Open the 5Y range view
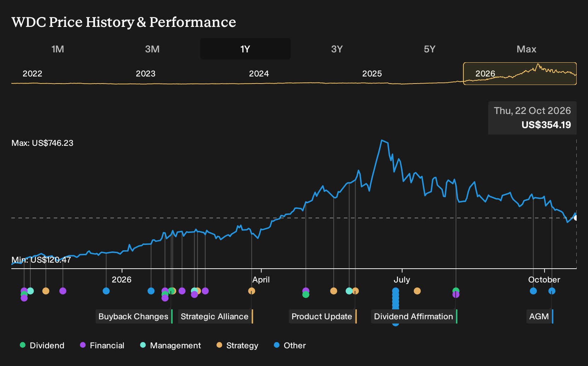Image resolution: width=588 pixels, height=366 pixels. tap(430, 49)
